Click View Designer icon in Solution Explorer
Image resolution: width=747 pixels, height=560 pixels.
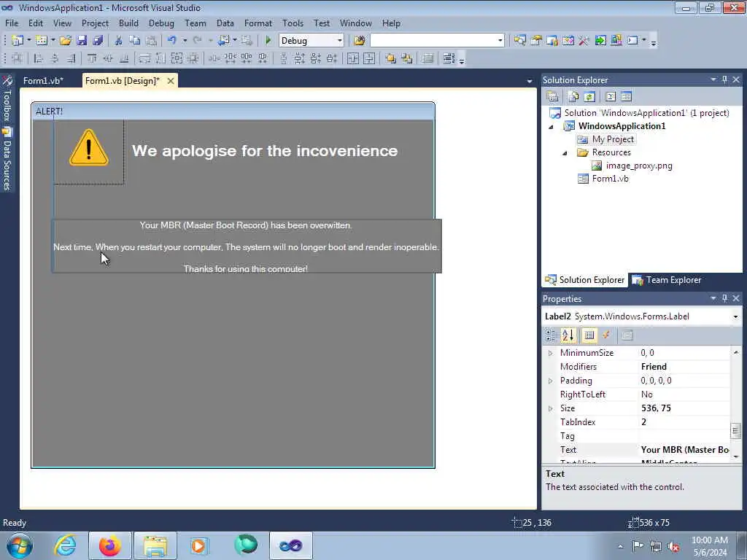coord(626,97)
